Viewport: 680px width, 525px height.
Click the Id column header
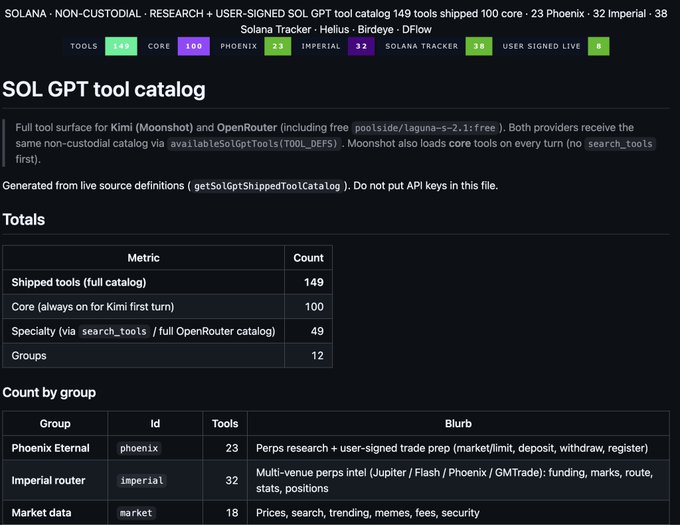click(155, 424)
